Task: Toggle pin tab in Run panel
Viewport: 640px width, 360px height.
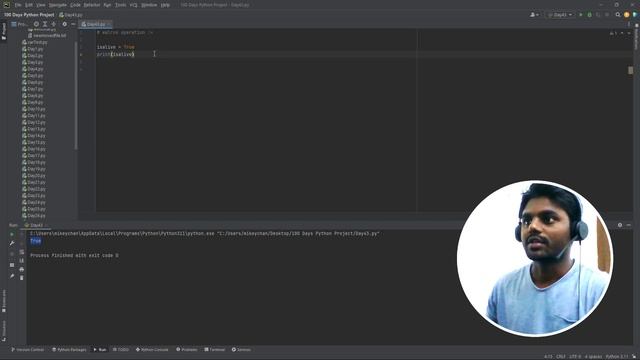Action: click(12, 276)
